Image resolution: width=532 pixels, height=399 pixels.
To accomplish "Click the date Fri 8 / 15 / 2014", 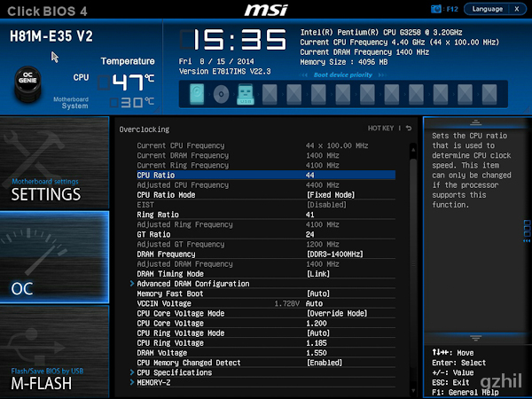I will pos(216,61).
